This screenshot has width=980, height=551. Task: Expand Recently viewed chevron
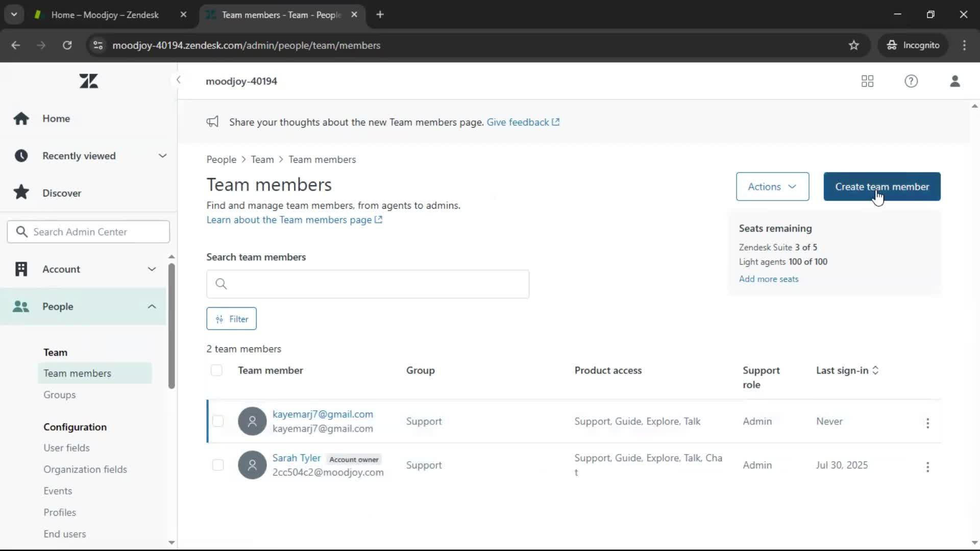click(162, 156)
